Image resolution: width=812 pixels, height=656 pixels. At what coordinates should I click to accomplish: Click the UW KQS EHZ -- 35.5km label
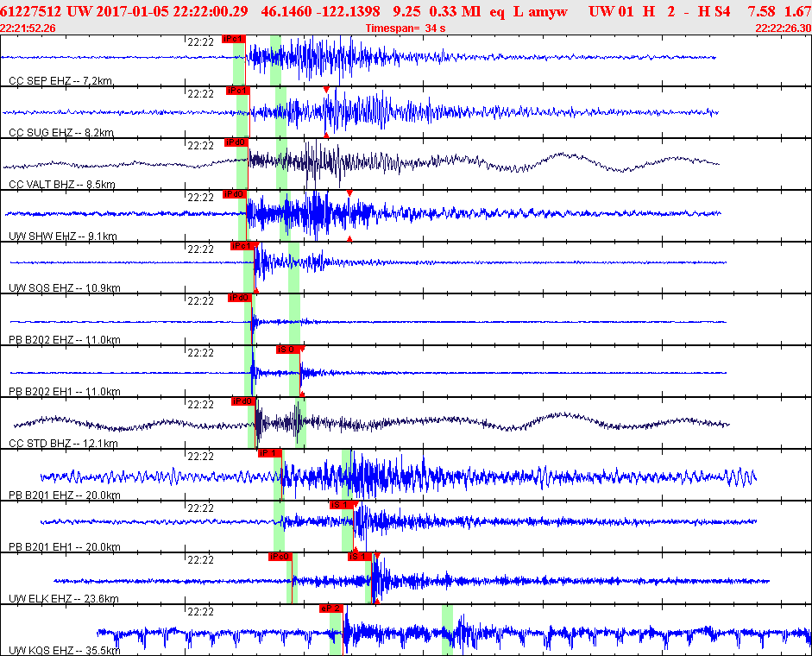(65, 651)
